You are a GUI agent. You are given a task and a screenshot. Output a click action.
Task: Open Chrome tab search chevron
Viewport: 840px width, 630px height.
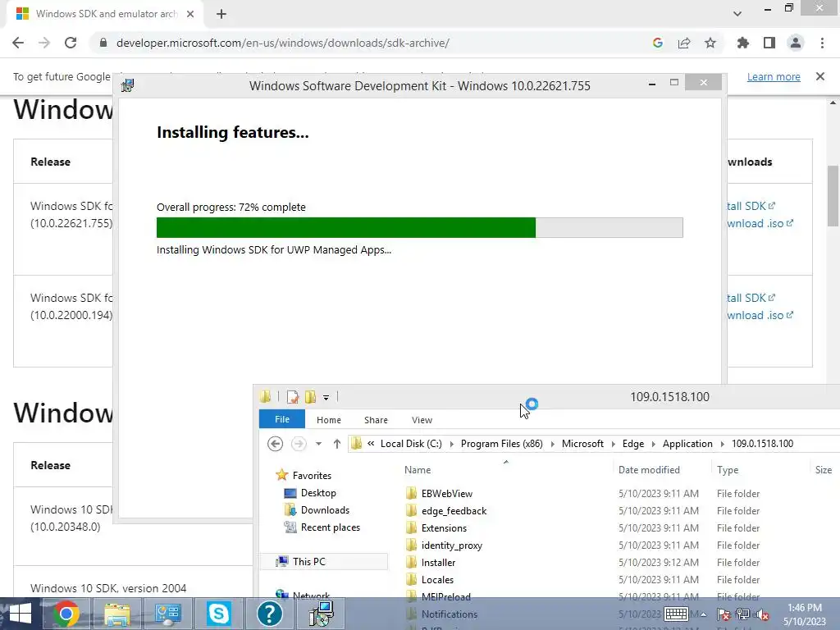pyautogui.click(x=737, y=14)
